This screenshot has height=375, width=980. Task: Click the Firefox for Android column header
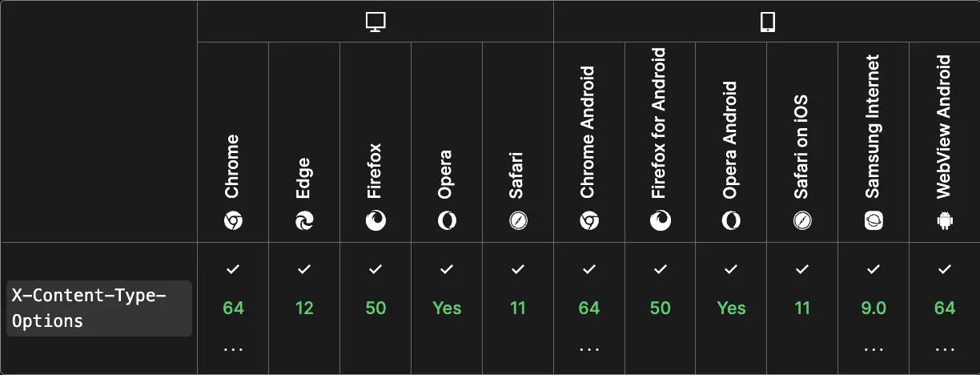click(660, 124)
